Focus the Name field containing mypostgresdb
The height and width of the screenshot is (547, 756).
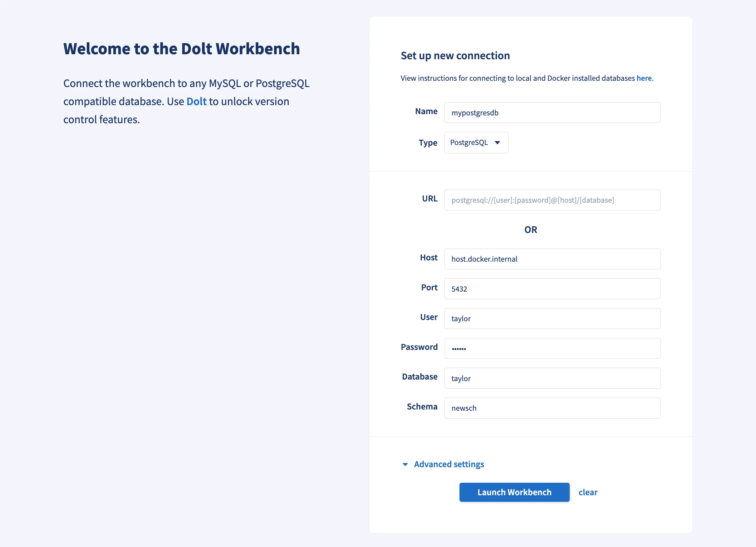552,113
